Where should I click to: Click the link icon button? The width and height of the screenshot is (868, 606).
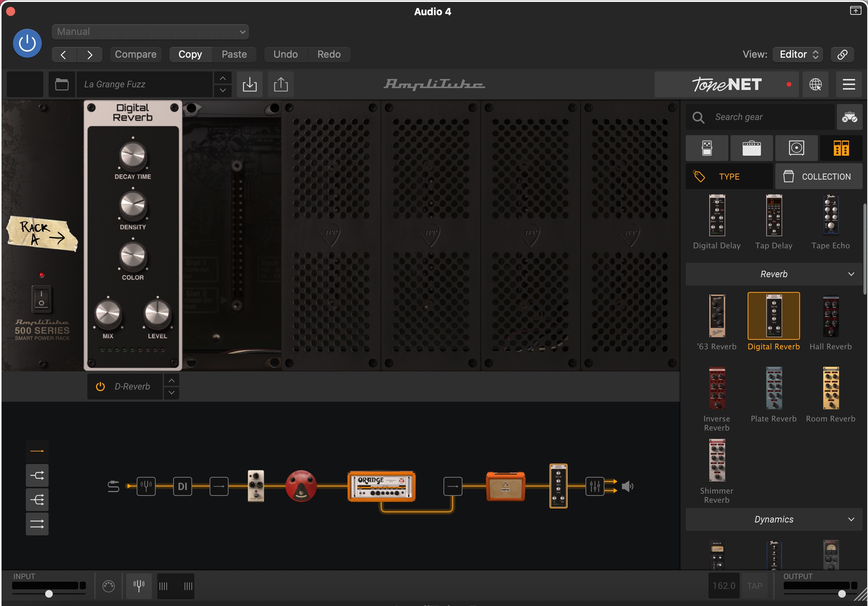[x=842, y=54]
